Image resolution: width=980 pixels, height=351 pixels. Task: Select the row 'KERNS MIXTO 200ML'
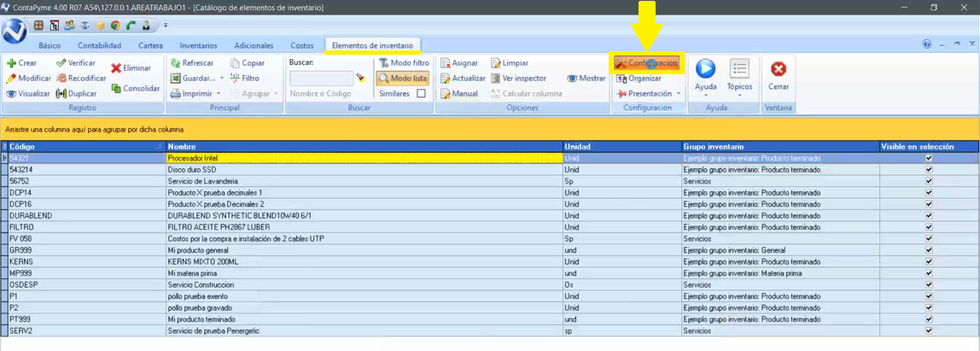click(489, 261)
